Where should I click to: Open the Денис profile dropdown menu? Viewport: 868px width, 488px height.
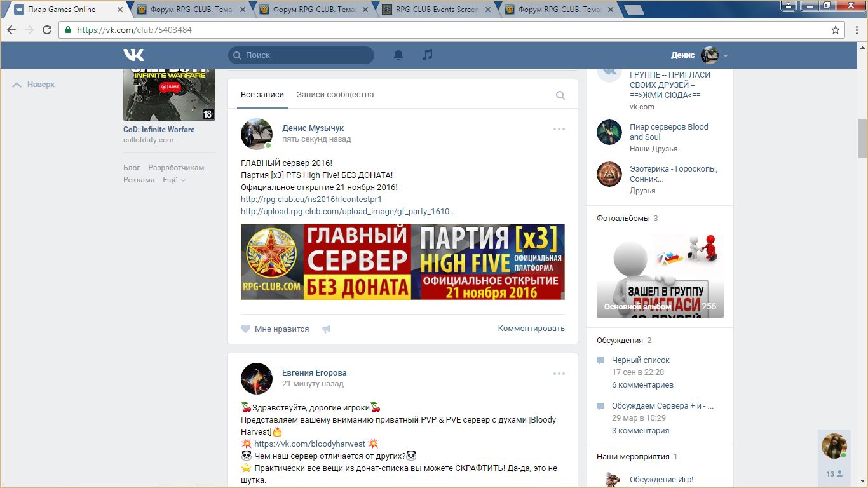(x=699, y=55)
